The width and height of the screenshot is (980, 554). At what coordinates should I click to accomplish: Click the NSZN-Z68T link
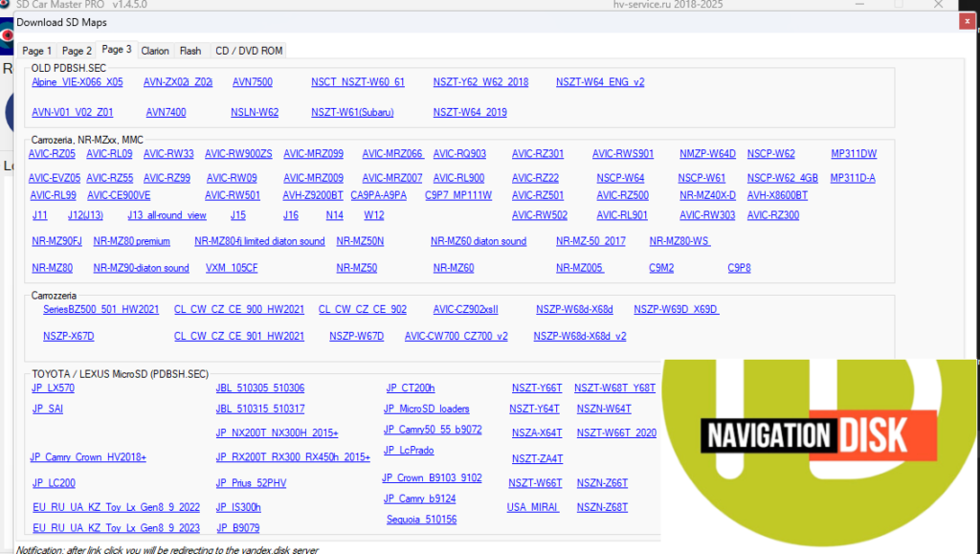click(602, 507)
